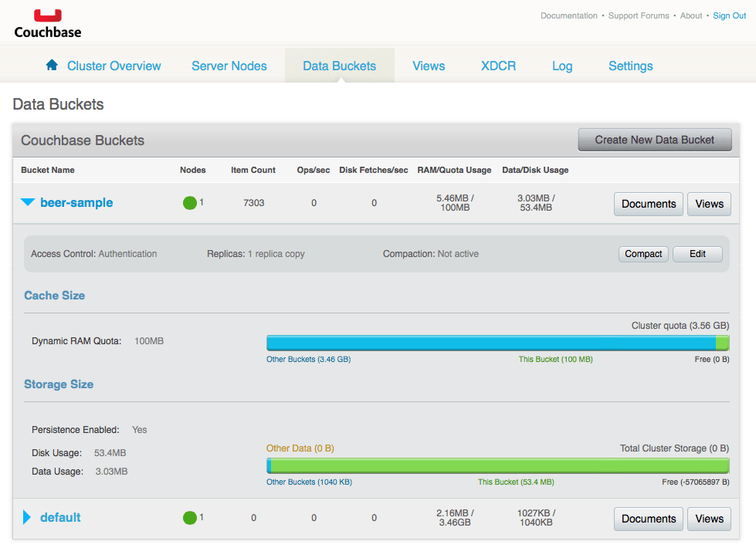The width and height of the screenshot is (756, 548).
Task: Click the Other Buckets (3.46 GB) label
Action: tap(309, 360)
